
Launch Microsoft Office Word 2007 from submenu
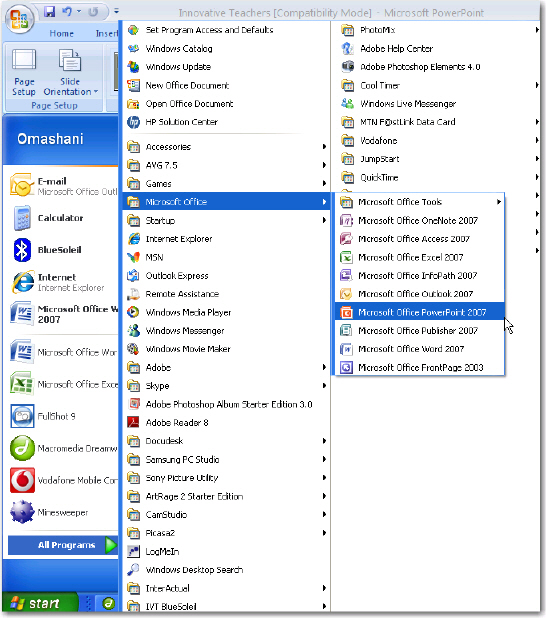pyautogui.click(x=419, y=349)
